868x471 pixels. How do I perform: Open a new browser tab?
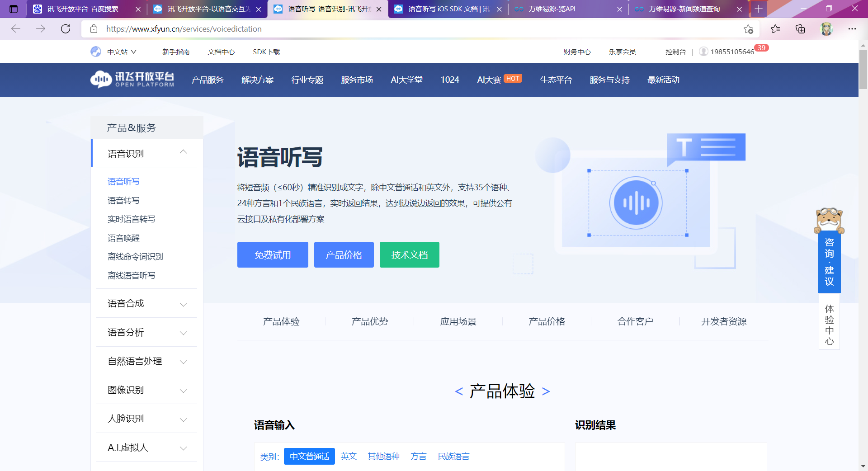coord(759,9)
